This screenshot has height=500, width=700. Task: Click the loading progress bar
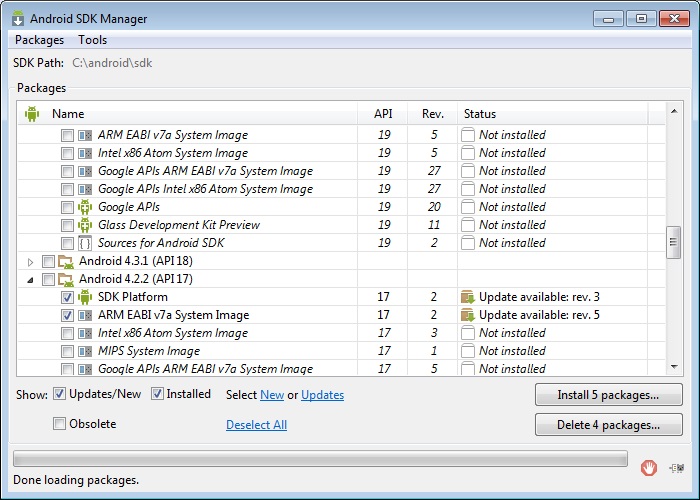pyautogui.click(x=320, y=459)
